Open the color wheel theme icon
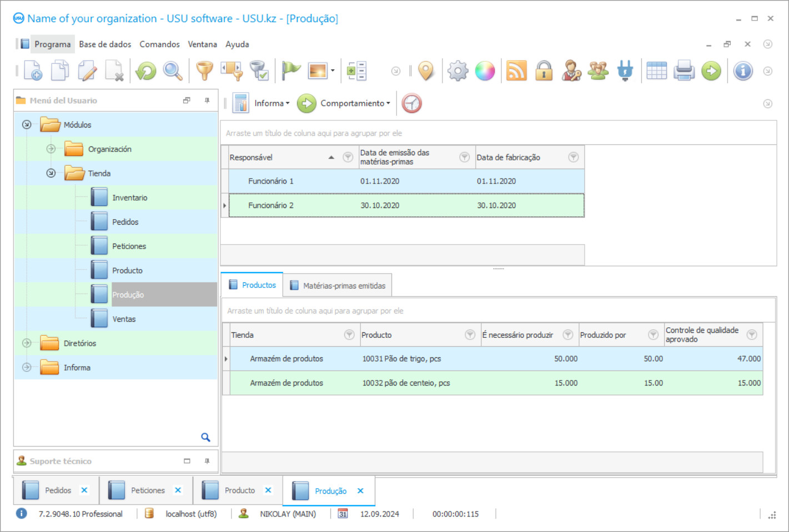789x532 pixels. pyautogui.click(x=485, y=71)
